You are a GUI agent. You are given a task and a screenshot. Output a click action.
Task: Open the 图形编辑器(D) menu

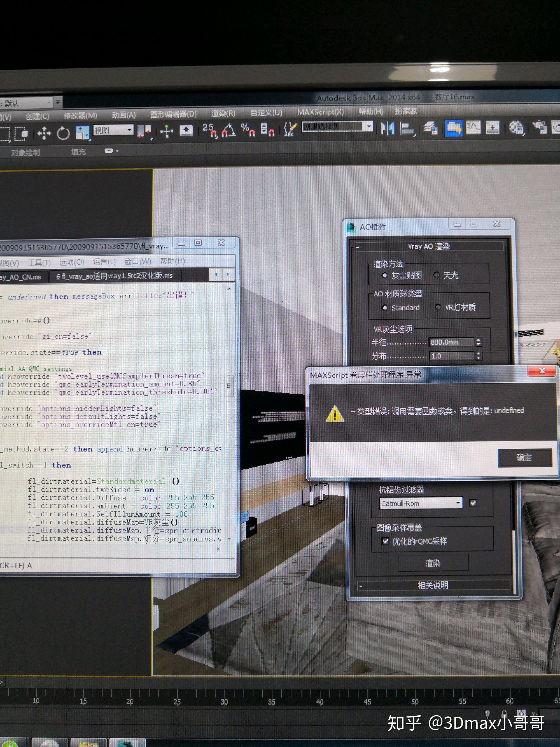click(174, 114)
